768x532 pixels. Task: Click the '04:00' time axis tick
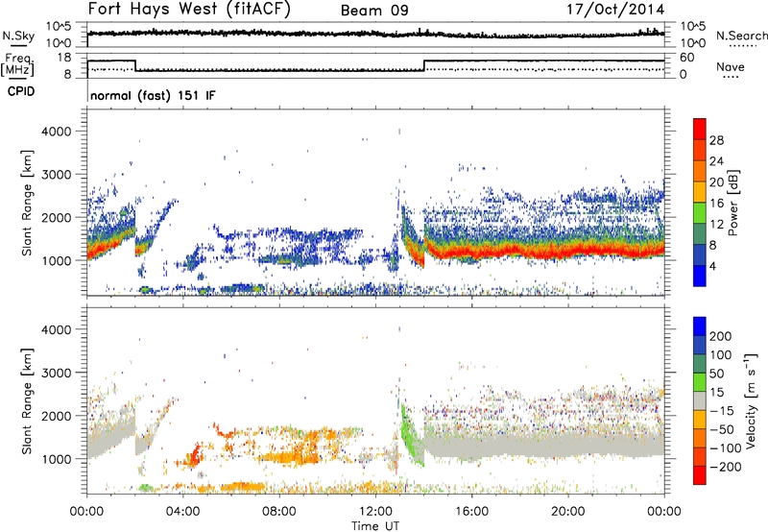pos(183,512)
